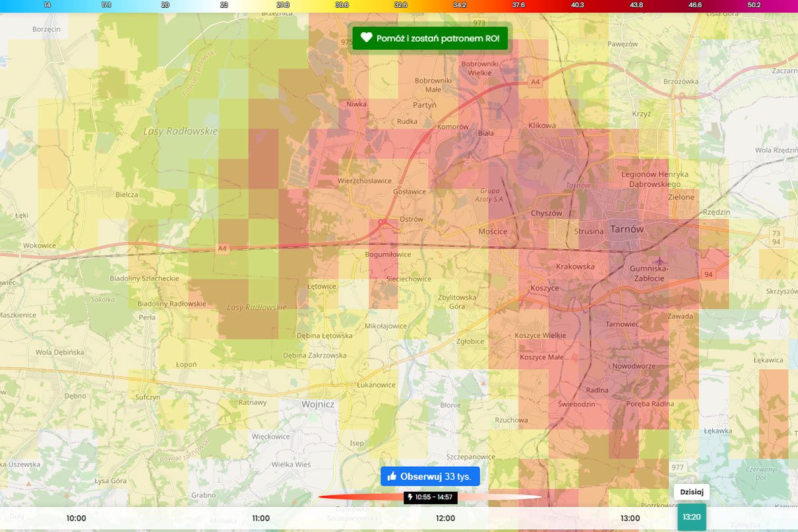Screen dimensions: 798x532
Task: Click the A4 motorway shield near Klikowa
Action: pyautogui.click(x=534, y=82)
